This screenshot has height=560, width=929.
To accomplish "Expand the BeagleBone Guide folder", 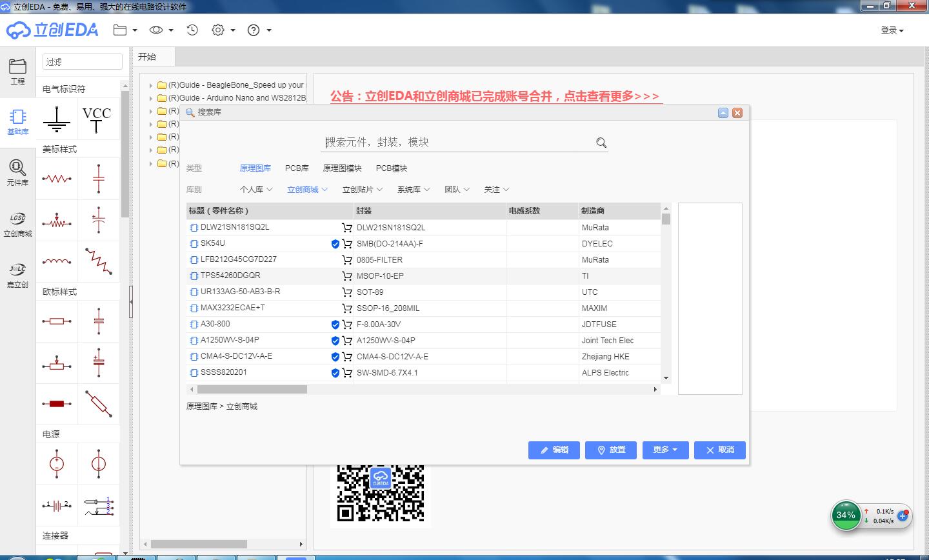I will click(151, 85).
